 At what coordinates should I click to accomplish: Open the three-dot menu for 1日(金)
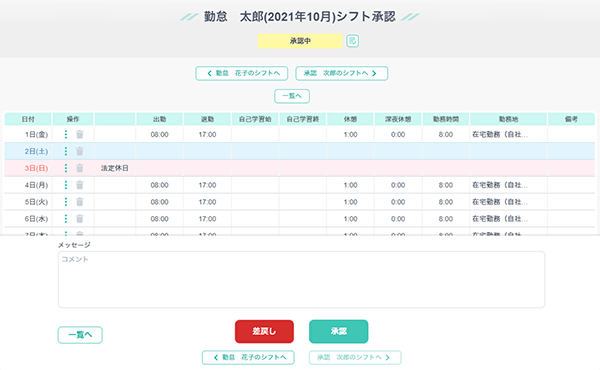(x=66, y=134)
